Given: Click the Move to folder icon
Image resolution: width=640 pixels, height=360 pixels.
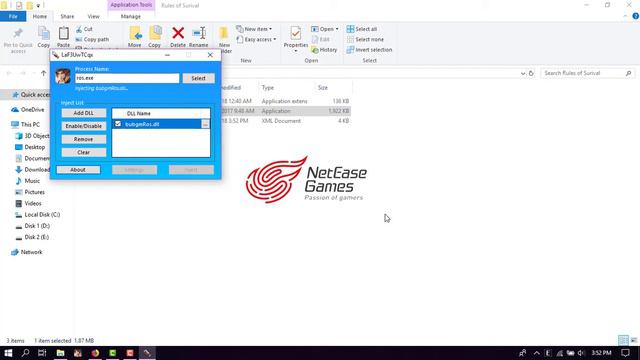Looking at the screenshot, I should [135, 33].
